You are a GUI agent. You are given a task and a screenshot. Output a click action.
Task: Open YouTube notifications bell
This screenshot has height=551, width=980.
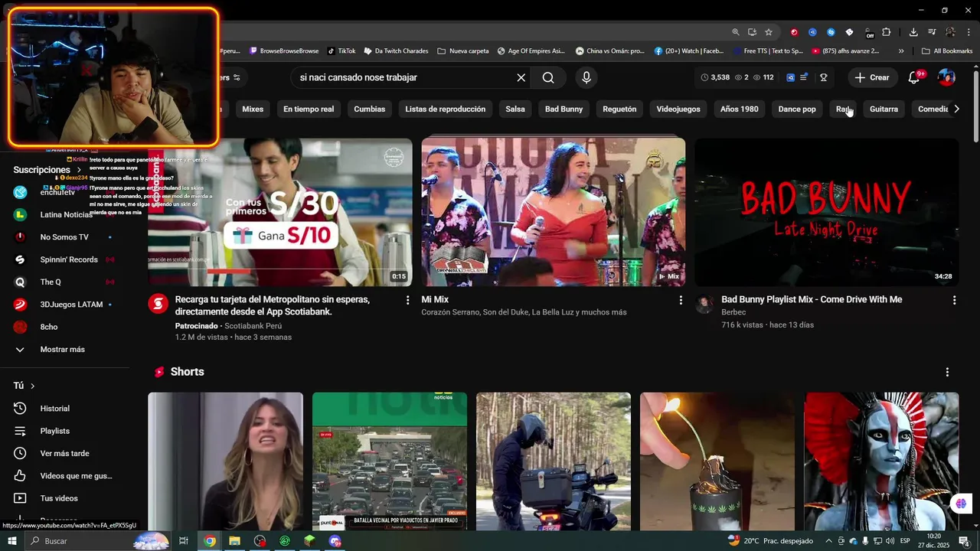(913, 77)
